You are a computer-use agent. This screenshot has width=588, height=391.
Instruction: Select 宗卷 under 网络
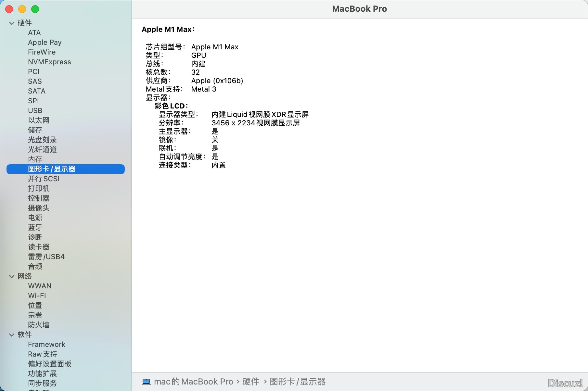(35, 315)
